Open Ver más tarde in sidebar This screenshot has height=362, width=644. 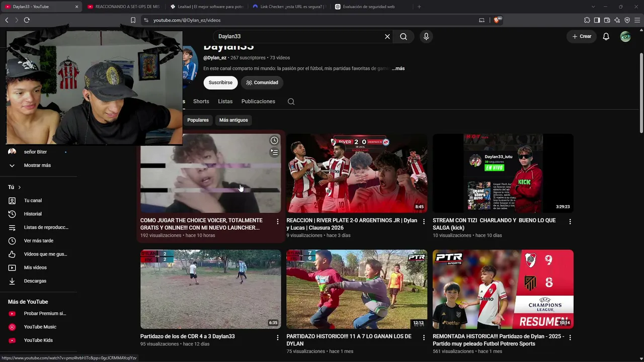coord(38,241)
